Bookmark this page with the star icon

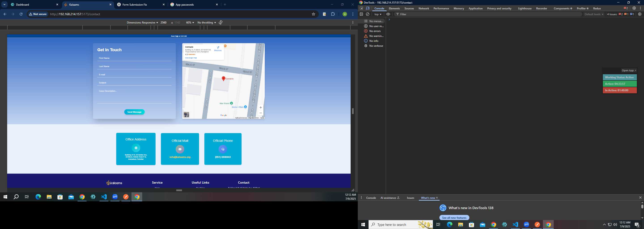pyautogui.click(x=314, y=14)
